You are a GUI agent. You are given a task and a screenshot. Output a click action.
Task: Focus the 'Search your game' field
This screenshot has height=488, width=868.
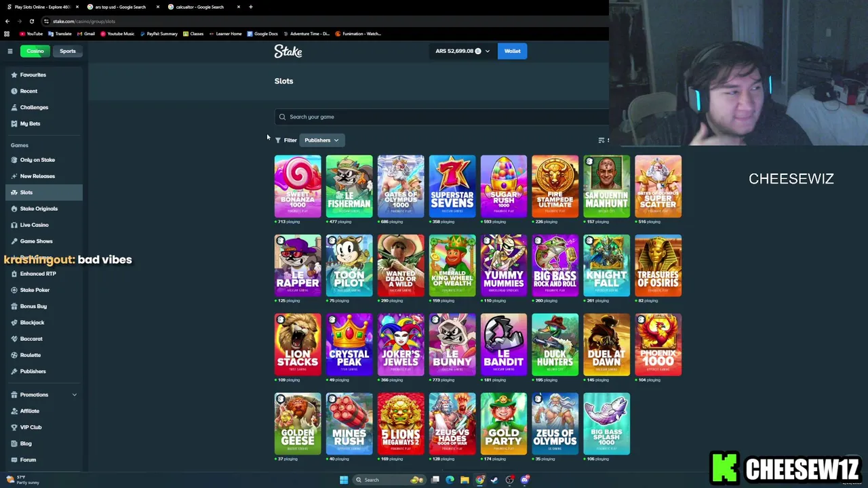[x=441, y=117]
